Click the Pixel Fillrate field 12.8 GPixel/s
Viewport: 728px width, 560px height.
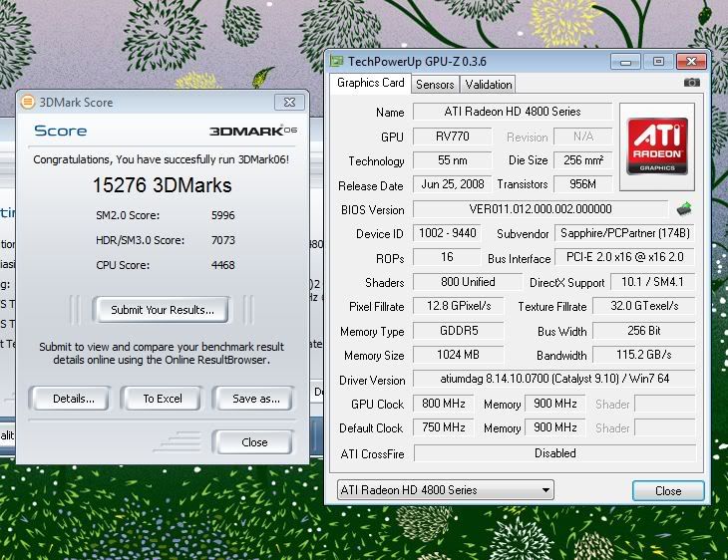pyautogui.click(x=459, y=306)
